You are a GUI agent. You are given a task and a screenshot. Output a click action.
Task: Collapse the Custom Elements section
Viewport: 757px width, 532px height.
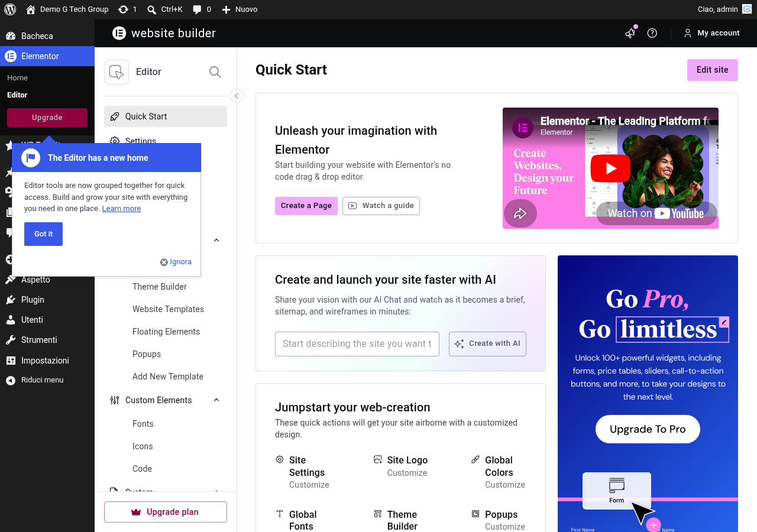click(216, 400)
